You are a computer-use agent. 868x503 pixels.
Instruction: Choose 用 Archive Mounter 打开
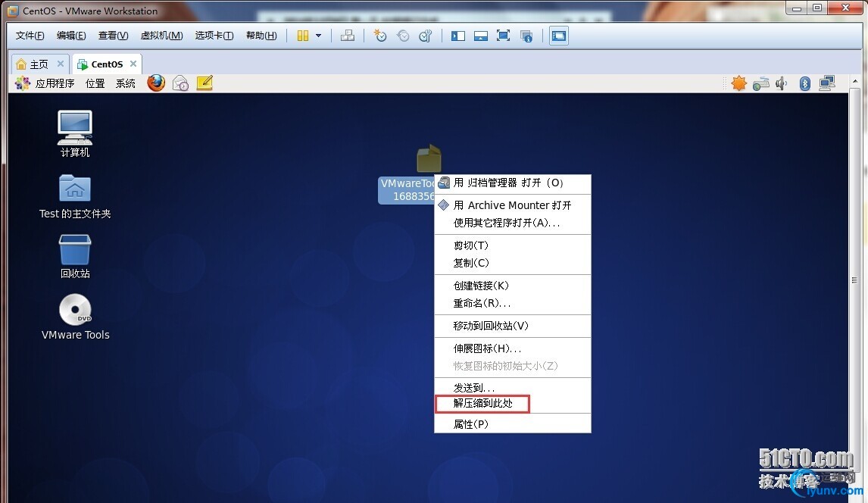click(x=513, y=205)
